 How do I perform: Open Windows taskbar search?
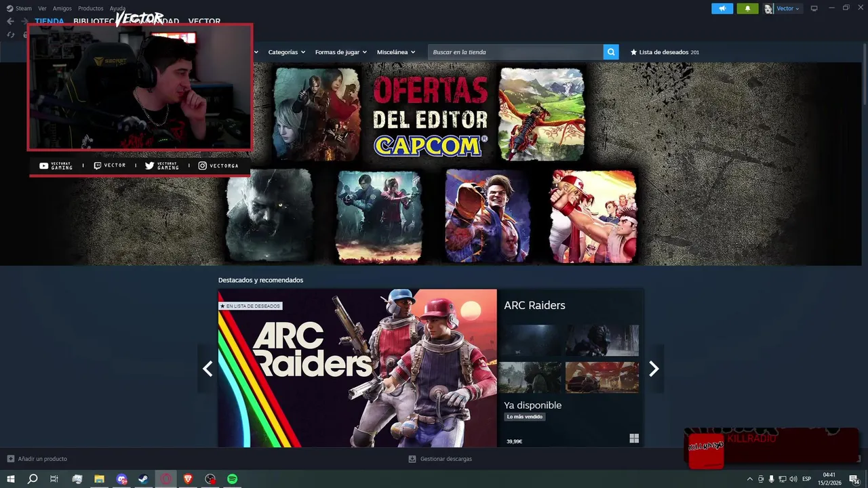tap(32, 479)
